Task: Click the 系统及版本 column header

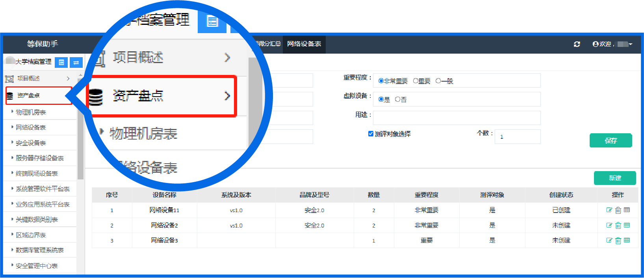Action: pos(236,195)
